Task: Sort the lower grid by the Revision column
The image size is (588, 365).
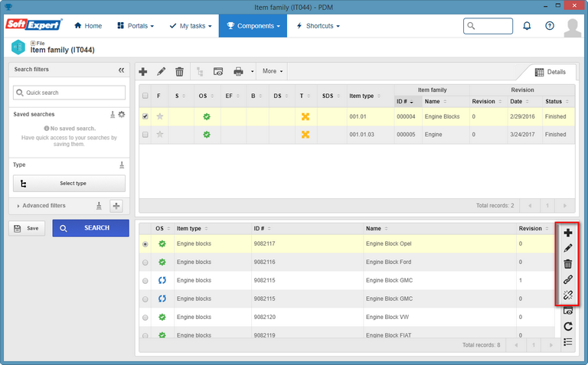Action: tap(534, 229)
